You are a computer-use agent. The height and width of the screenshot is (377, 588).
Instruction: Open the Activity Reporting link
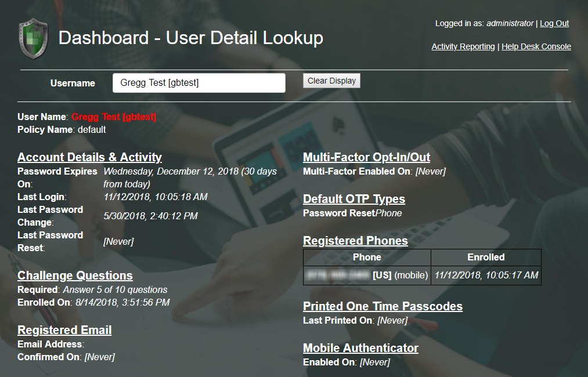[x=463, y=46]
